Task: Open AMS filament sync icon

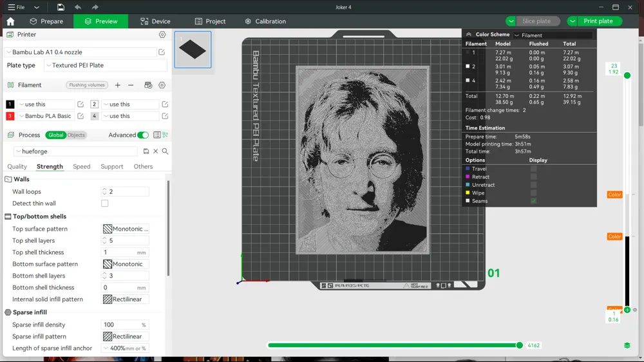Action: (148, 85)
